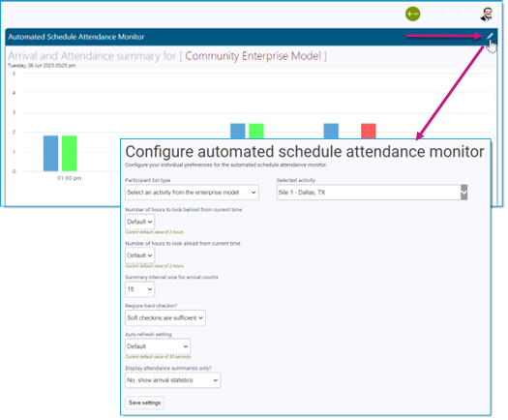508x420 pixels.
Task: Click the Community Enterprise Model title link
Action: [x=253, y=56]
